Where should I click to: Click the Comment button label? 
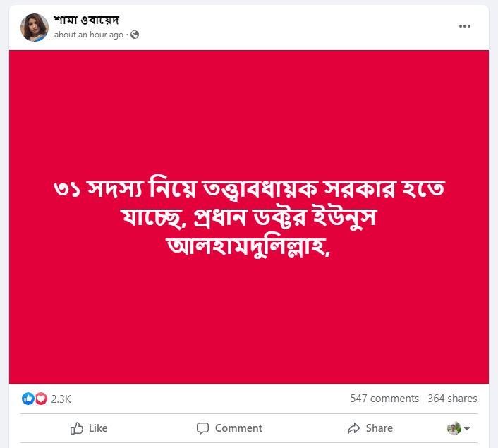point(238,428)
